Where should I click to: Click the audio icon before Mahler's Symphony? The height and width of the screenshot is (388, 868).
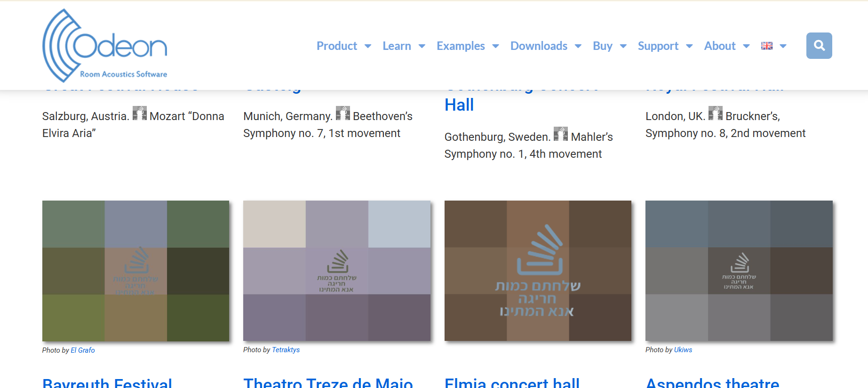(x=560, y=134)
